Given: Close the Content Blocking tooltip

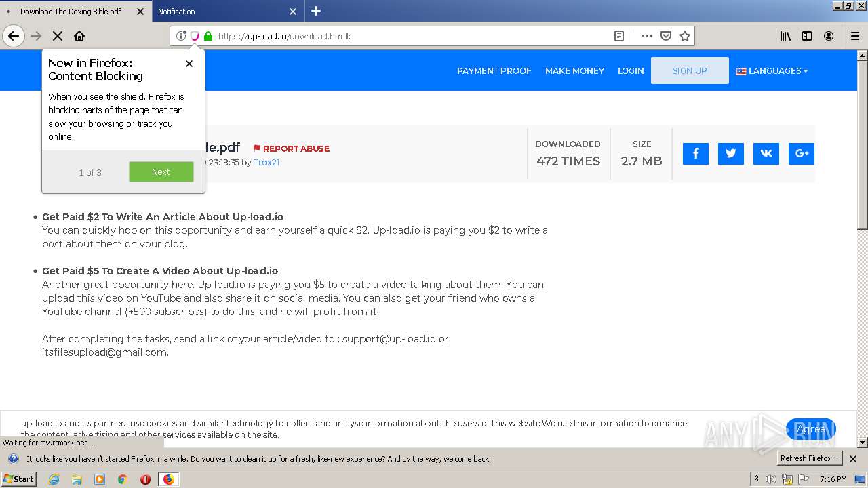Looking at the screenshot, I should [x=189, y=64].
